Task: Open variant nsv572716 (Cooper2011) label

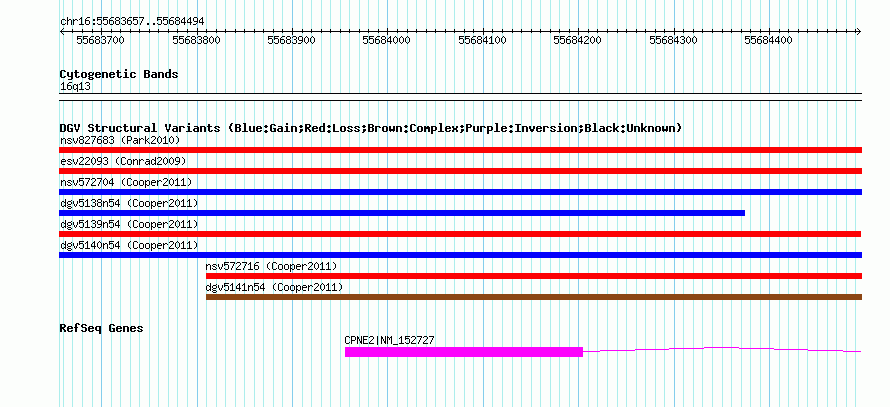Action: [x=271, y=266]
